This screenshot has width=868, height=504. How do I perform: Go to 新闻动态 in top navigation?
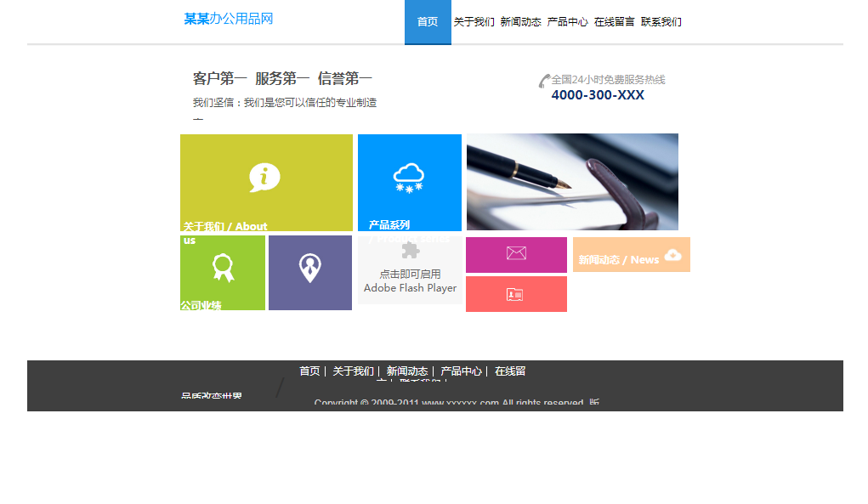click(520, 22)
